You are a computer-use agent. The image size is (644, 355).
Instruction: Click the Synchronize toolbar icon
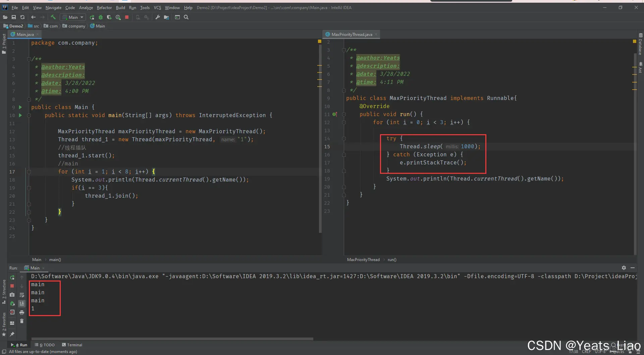pyautogui.click(x=22, y=17)
